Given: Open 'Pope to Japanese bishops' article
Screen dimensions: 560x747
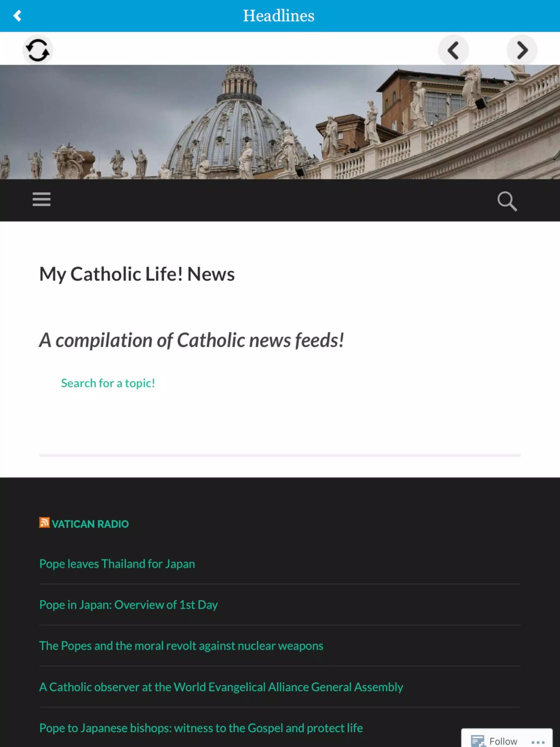Looking at the screenshot, I should click(201, 728).
